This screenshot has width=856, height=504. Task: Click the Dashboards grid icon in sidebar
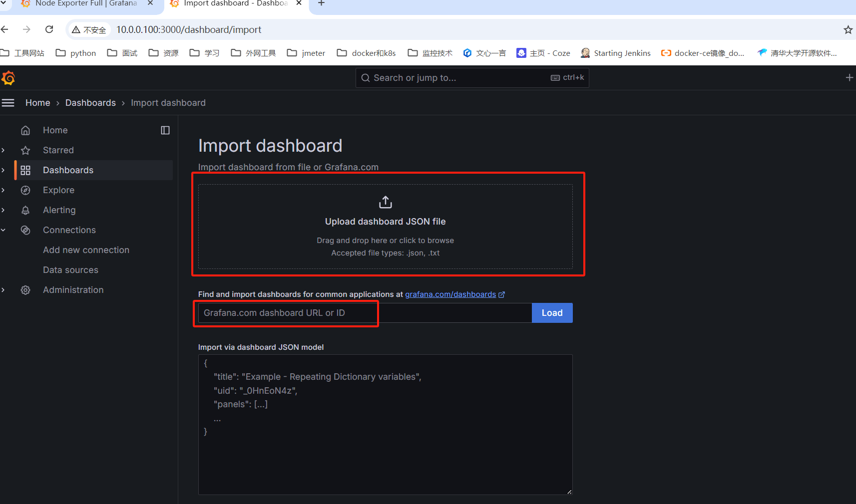coord(25,170)
